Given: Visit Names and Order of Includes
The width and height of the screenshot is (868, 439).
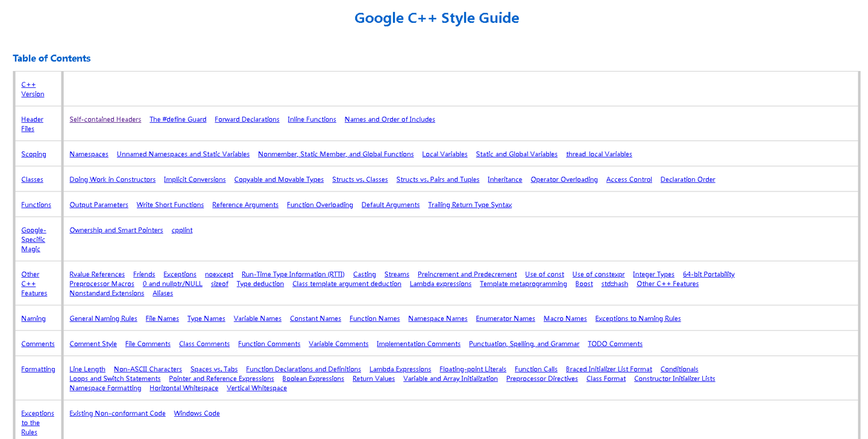Looking at the screenshot, I should tap(390, 119).
